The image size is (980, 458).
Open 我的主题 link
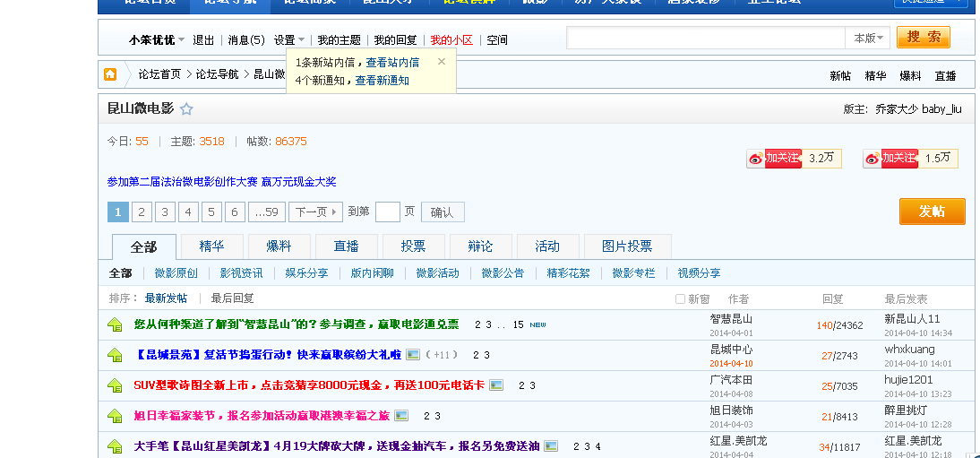(x=339, y=40)
